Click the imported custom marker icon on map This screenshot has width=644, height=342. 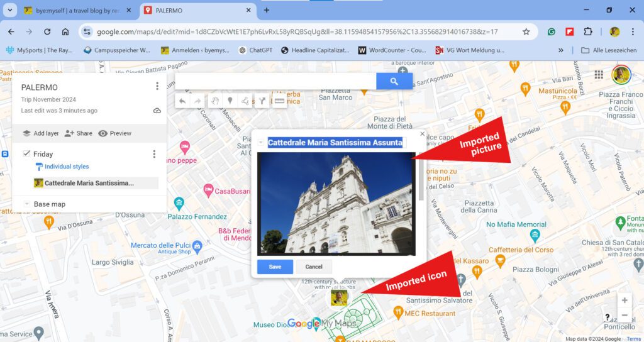(339, 297)
